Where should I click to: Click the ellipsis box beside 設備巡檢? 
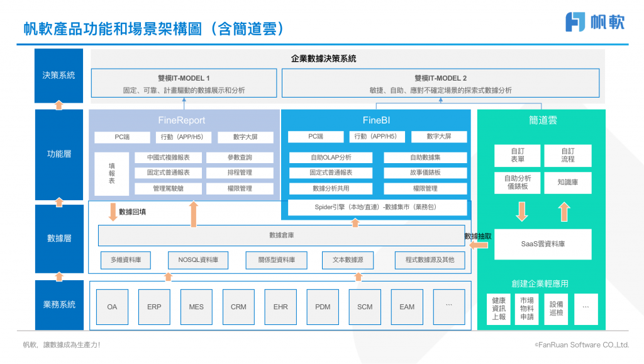586,309
